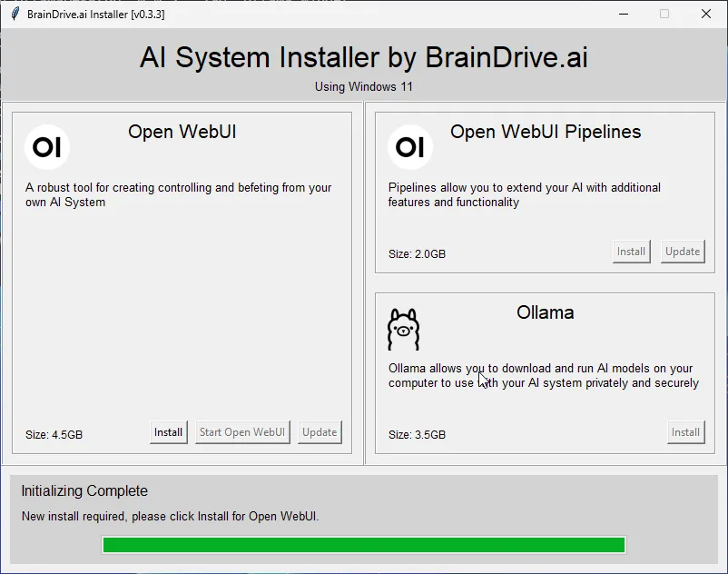Click the 'New install required' message
This screenshot has height=574, width=728.
click(170, 517)
